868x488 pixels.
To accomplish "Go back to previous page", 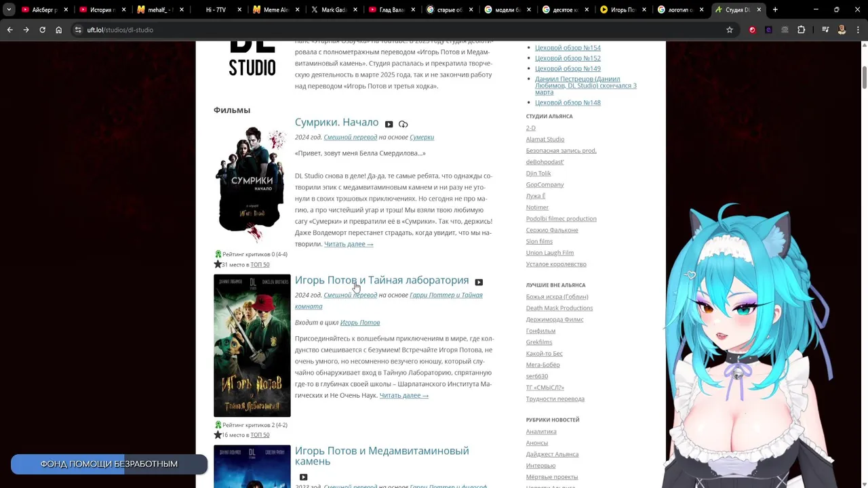I will click(x=9, y=30).
